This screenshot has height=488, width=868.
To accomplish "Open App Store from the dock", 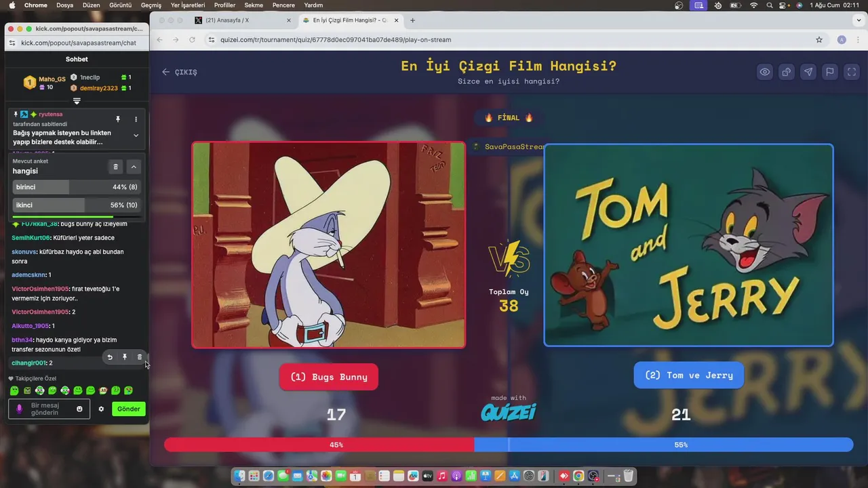I will pyautogui.click(x=514, y=476).
